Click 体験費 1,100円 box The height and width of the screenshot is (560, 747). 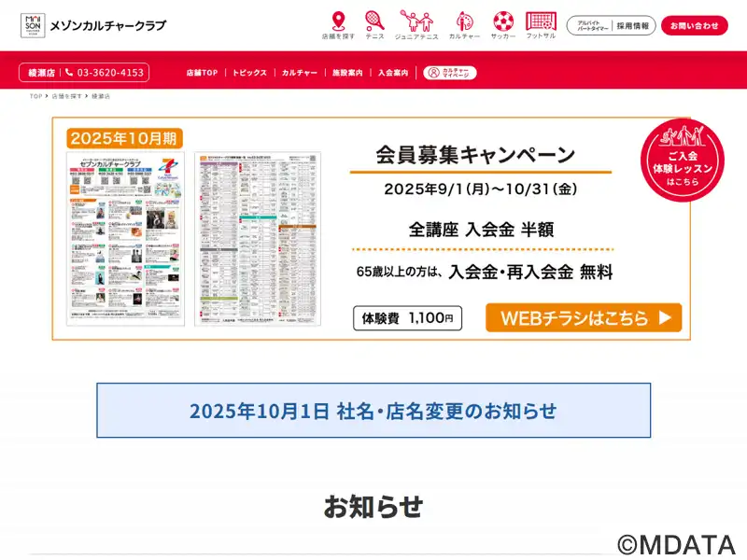407,318
